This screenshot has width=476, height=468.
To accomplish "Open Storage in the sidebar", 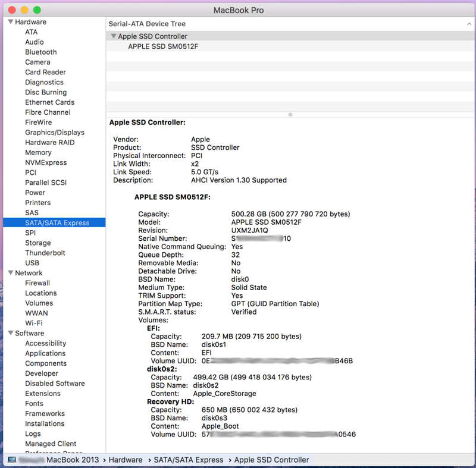I will 38,243.
